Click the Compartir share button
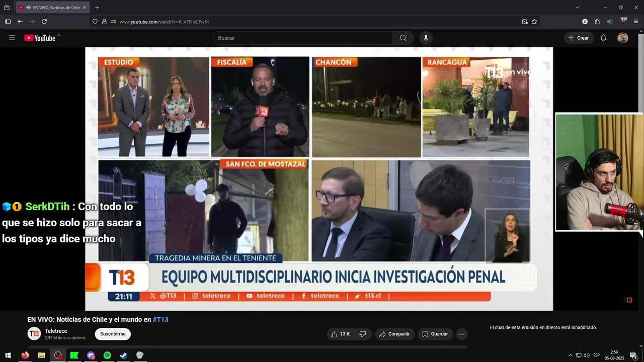 tap(394, 334)
